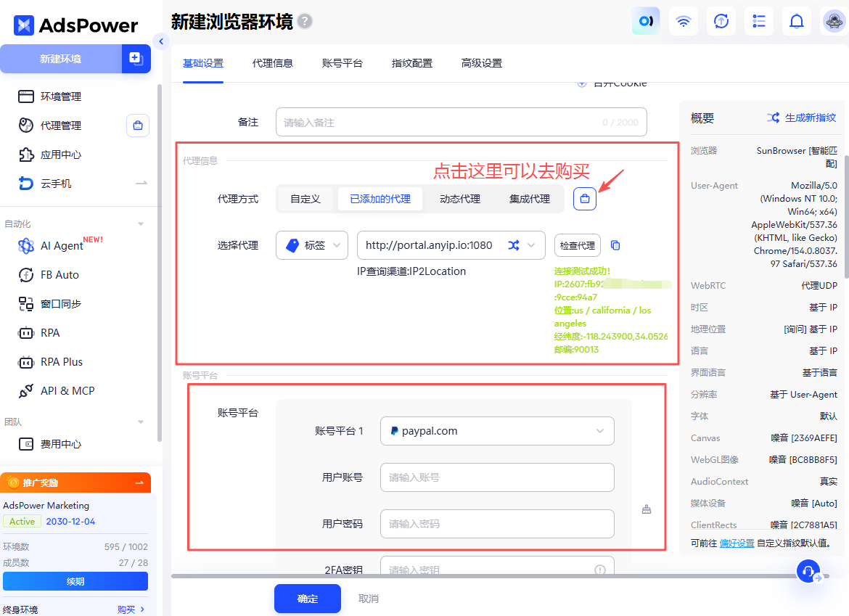849x616 pixels.
Task: Open the user avatar menu
Action: click(834, 21)
